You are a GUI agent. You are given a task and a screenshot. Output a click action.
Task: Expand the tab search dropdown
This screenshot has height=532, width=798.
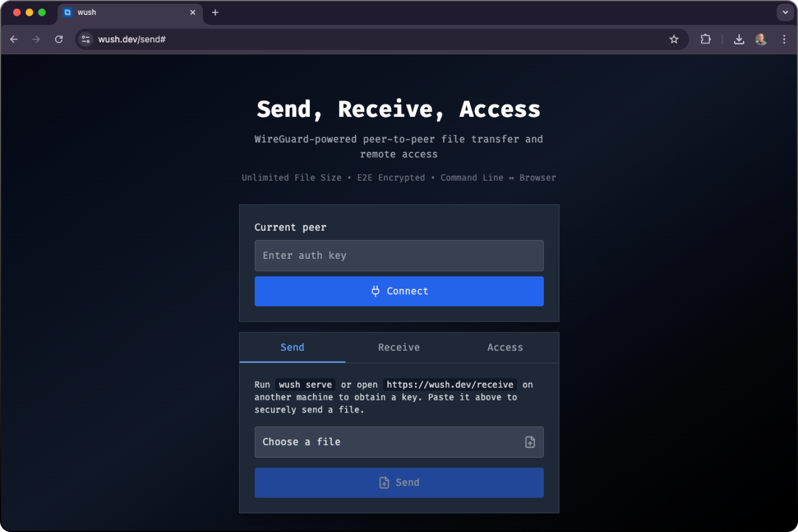(785, 12)
